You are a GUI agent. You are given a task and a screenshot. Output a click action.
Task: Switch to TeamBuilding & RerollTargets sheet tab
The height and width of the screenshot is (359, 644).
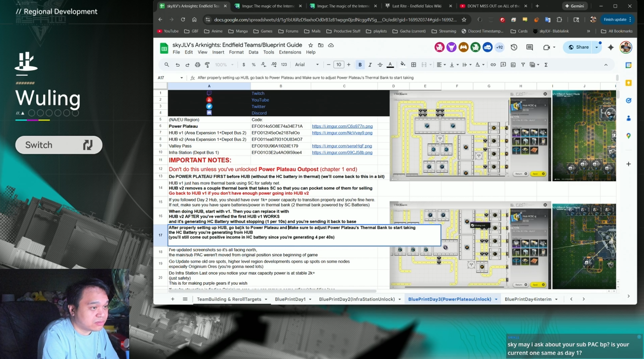[x=229, y=299]
